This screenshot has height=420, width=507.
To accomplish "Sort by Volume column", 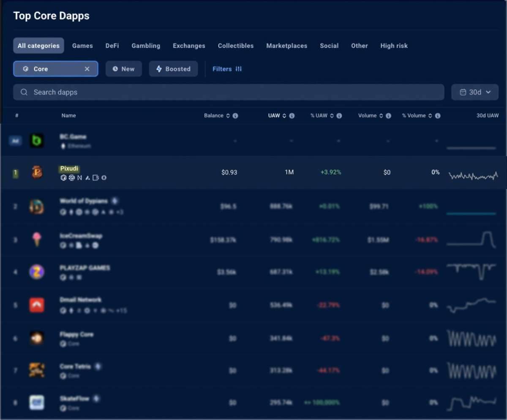I will 371,115.
